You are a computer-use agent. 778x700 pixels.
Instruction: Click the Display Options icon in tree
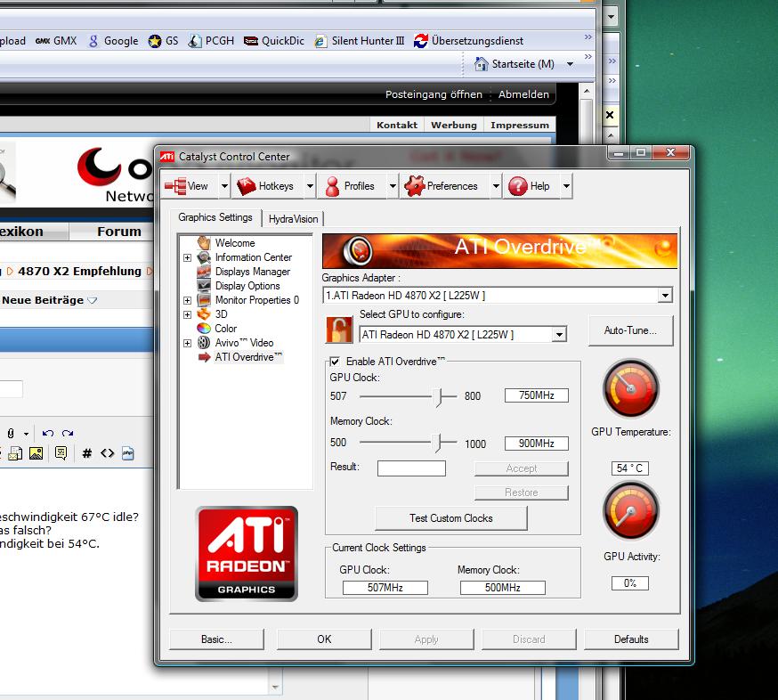pyautogui.click(x=204, y=286)
